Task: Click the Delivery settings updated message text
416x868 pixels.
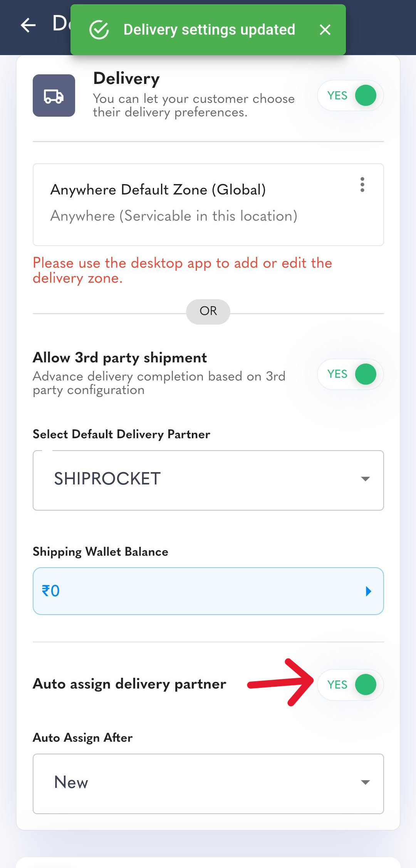Action: (209, 30)
